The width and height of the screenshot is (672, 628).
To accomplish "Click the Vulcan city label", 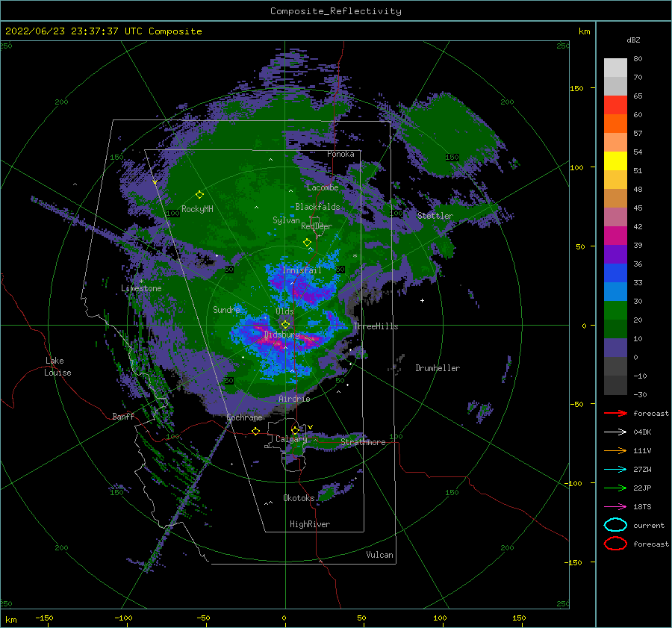I will tap(379, 555).
